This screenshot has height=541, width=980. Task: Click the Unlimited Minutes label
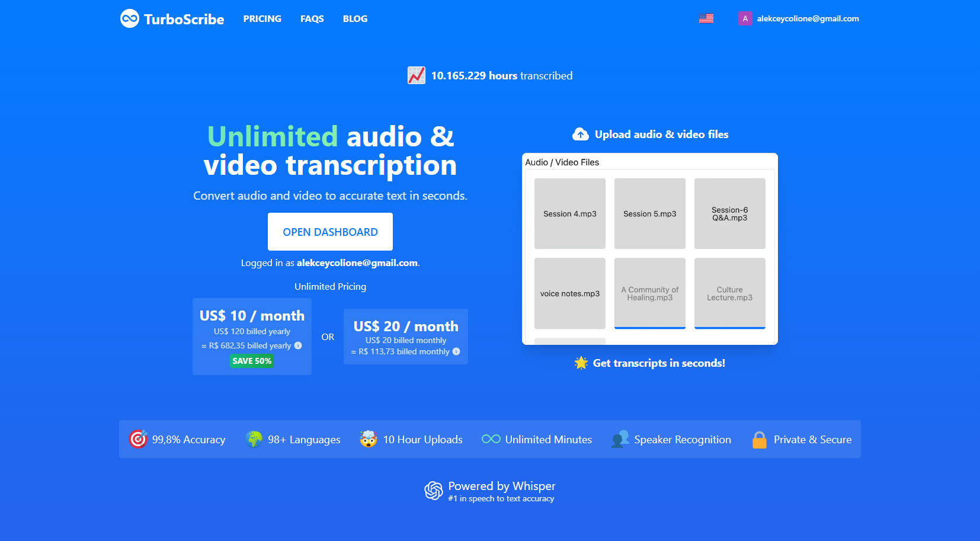(x=549, y=440)
